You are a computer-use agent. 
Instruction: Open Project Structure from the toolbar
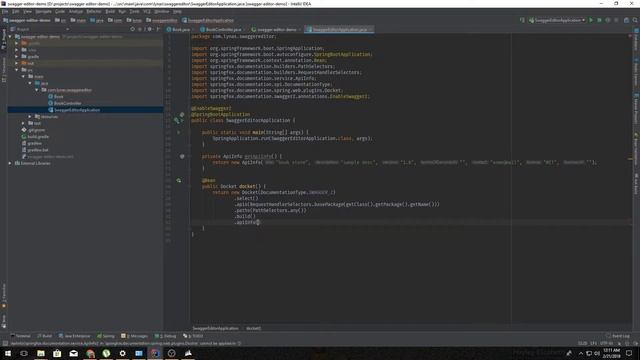[627, 20]
